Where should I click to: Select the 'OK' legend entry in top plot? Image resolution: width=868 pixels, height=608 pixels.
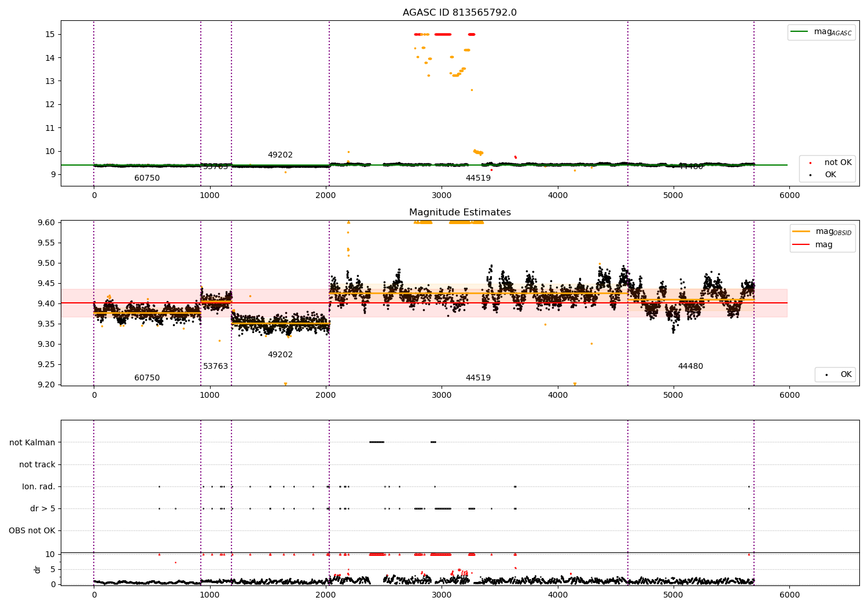(x=830, y=175)
